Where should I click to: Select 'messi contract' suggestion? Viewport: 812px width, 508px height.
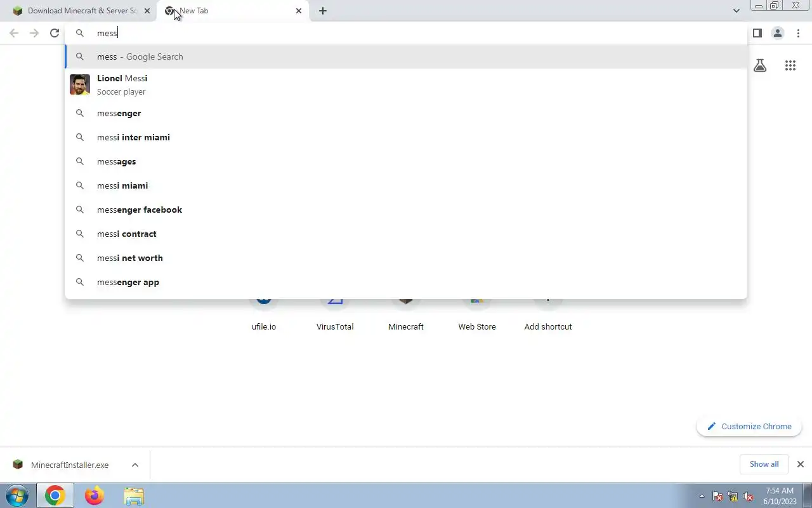[406, 234]
